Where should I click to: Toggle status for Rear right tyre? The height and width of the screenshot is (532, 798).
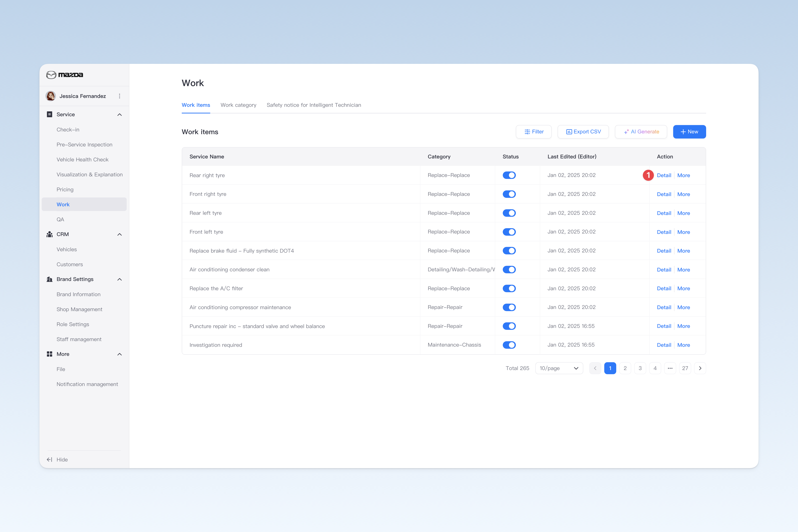tap(509, 175)
